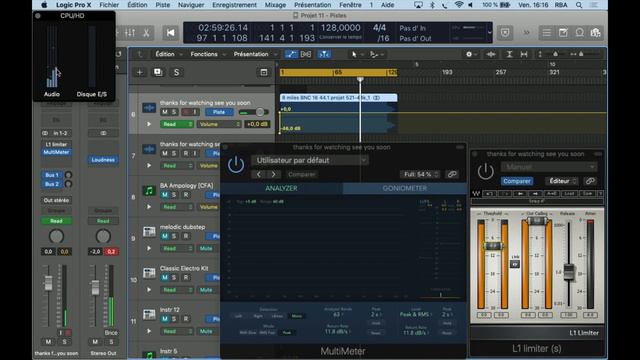This screenshot has width=640, height=360.
Task: Expand track 6 automation disclosure triangle
Action: point(149,124)
